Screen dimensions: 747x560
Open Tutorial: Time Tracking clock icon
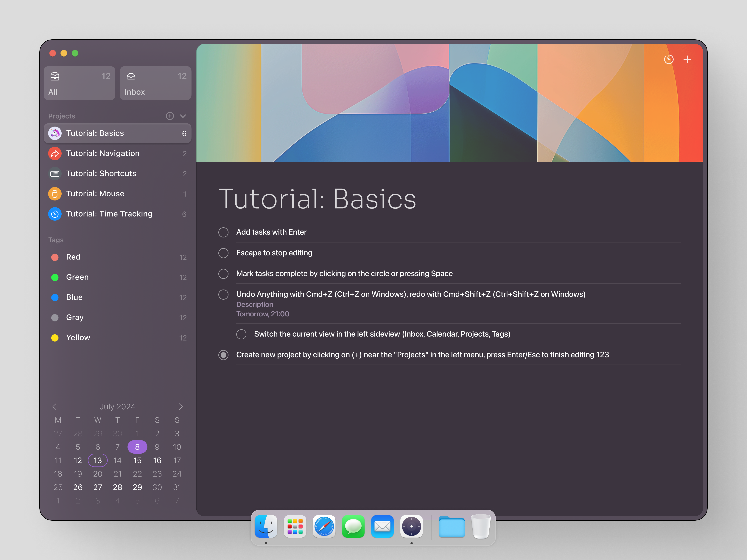(x=55, y=214)
